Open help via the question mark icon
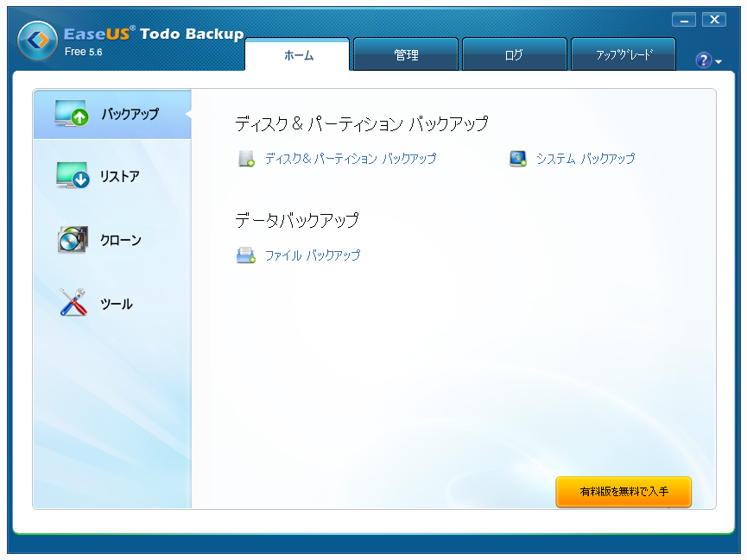The image size is (747, 560). 702,60
